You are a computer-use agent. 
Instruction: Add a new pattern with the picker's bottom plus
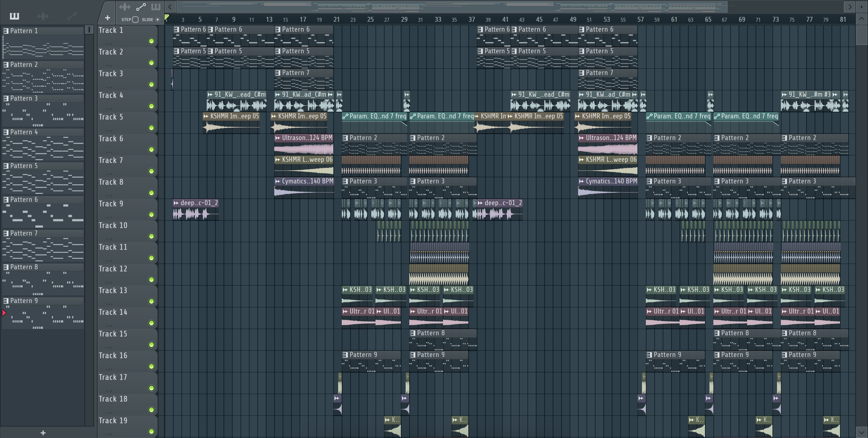[x=43, y=433]
